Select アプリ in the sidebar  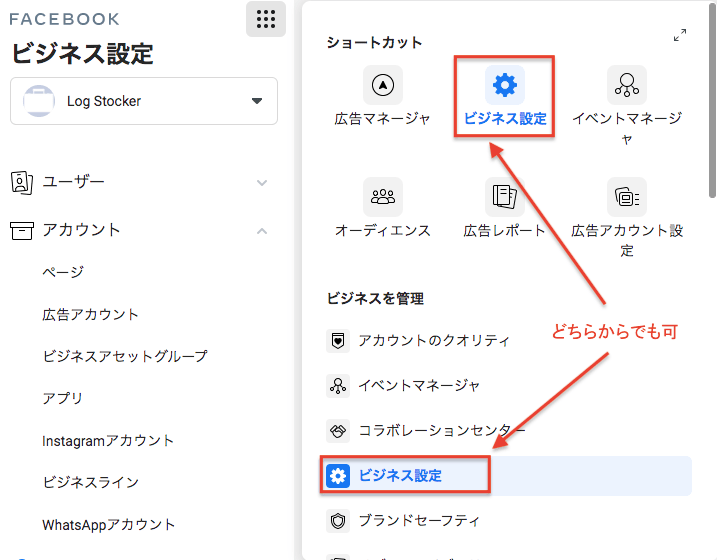point(62,398)
